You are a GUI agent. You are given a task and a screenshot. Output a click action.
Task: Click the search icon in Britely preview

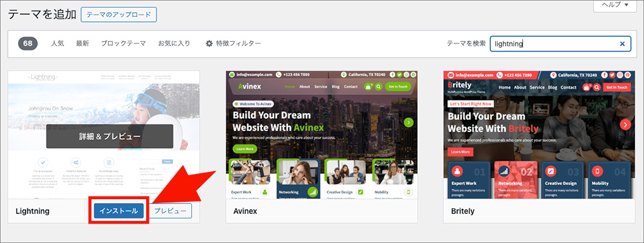pyautogui.click(x=597, y=87)
